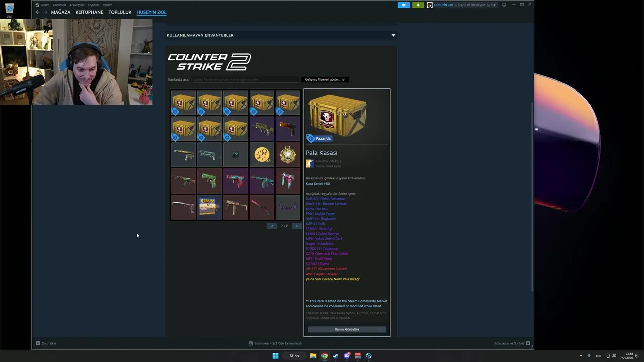Go to next inventory page
Image resolution: width=644 pixels, height=362 pixels.
[x=297, y=226]
